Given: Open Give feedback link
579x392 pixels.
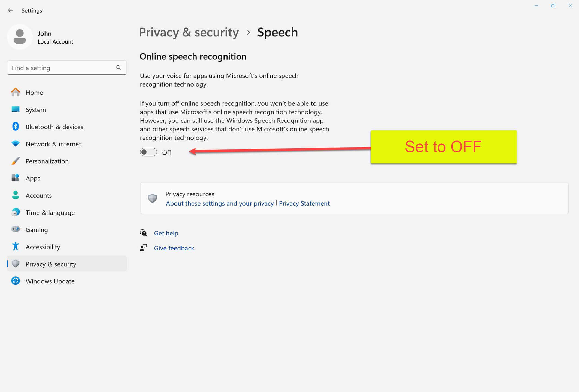Looking at the screenshot, I should pos(174,248).
